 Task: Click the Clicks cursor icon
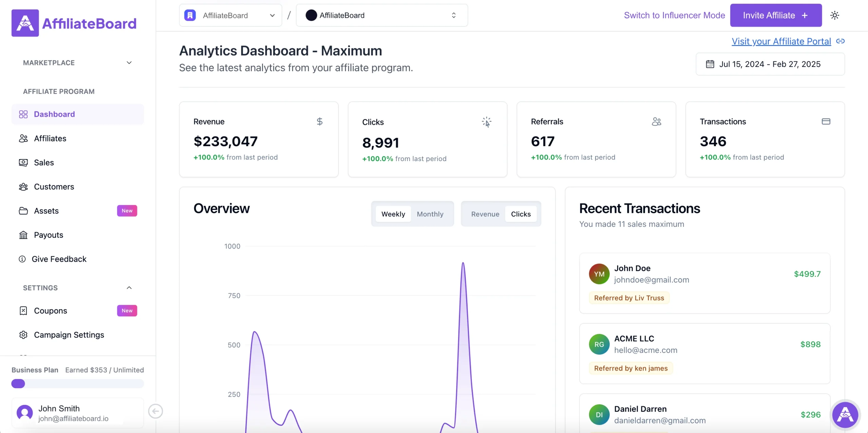[x=487, y=122]
